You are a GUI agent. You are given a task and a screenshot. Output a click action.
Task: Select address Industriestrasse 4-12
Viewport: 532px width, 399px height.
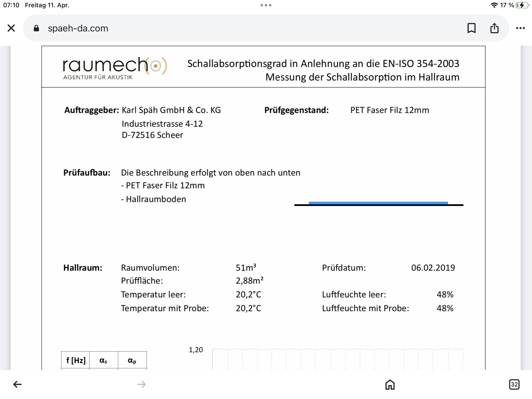pyautogui.click(x=162, y=124)
